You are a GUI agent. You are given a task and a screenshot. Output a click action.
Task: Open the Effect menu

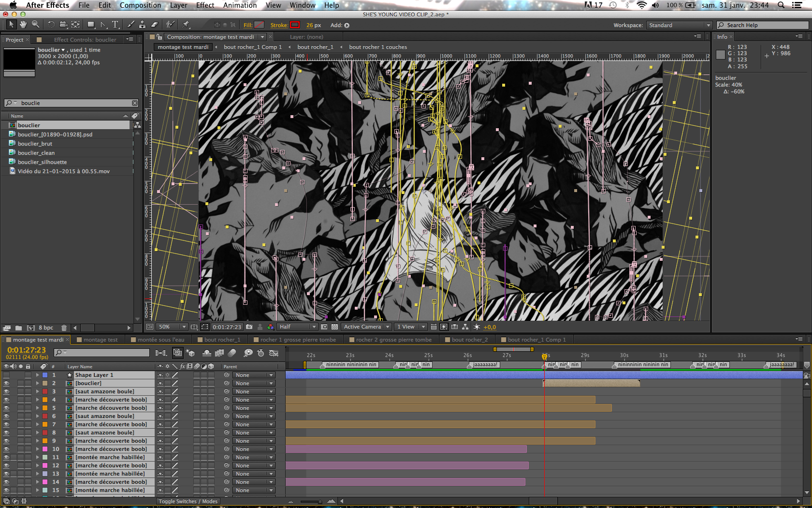point(205,5)
